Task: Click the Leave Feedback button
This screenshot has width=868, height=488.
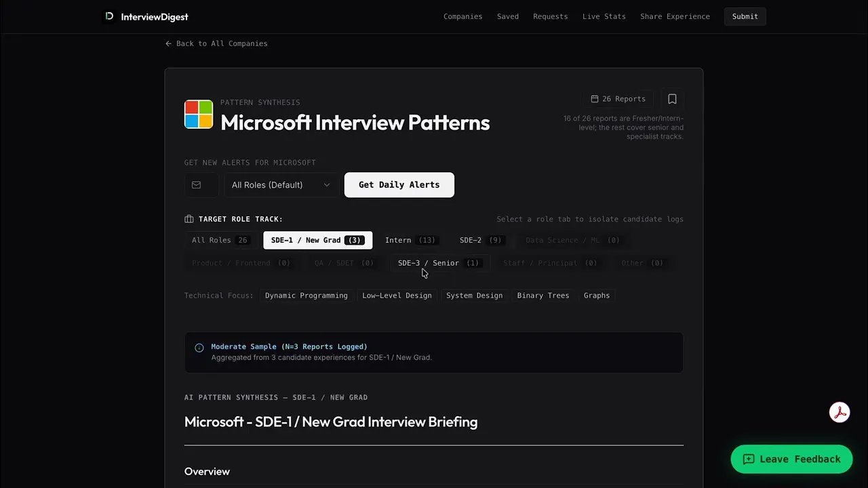Action: (x=791, y=459)
